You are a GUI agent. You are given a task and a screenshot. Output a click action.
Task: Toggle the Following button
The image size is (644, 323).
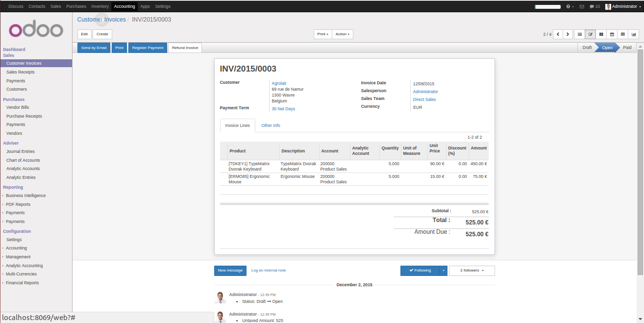pyautogui.click(x=420, y=271)
